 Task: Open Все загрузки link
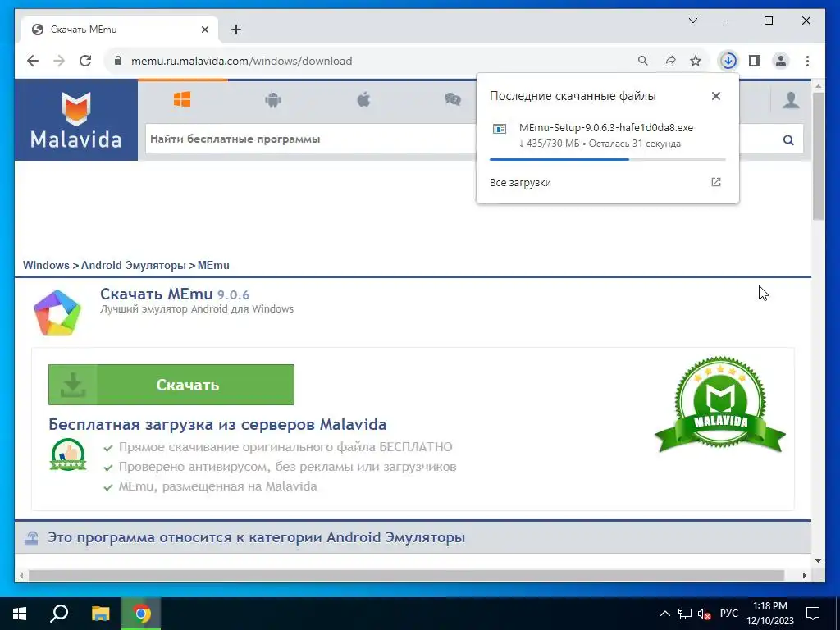coord(520,183)
